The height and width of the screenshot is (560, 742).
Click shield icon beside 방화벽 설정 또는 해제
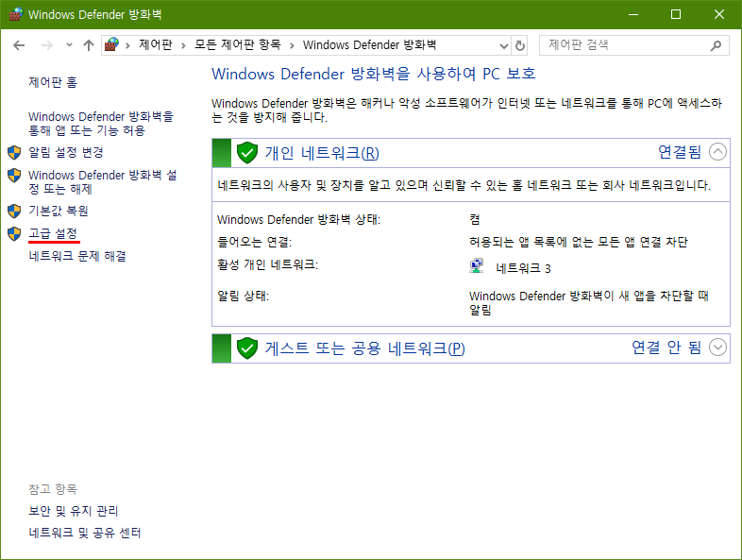tap(14, 175)
